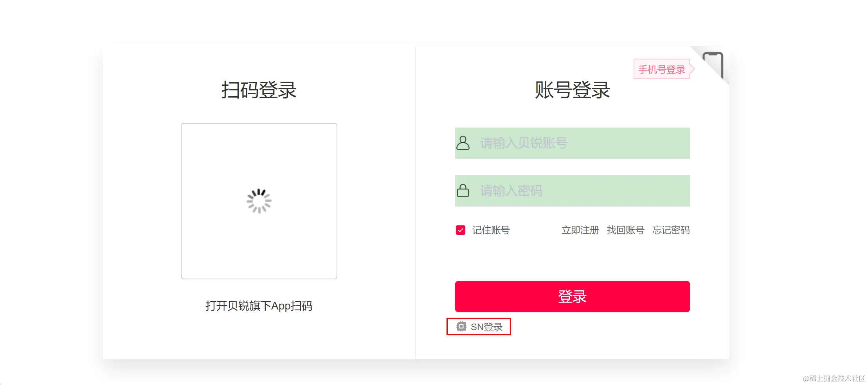Click the chip icon next to SN登录
The height and width of the screenshot is (385, 868).
(x=462, y=326)
